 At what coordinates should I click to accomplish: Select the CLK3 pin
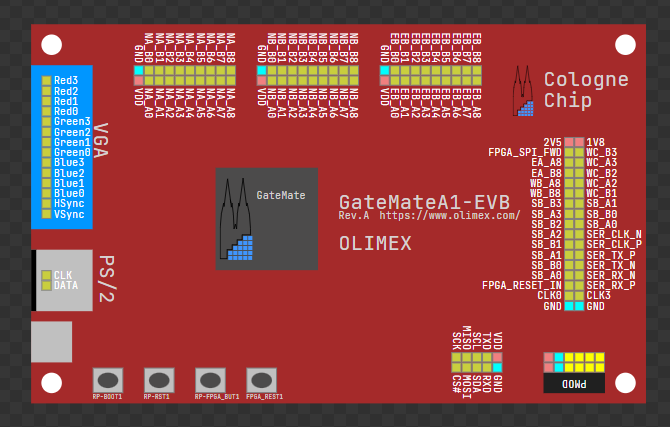click(x=579, y=296)
